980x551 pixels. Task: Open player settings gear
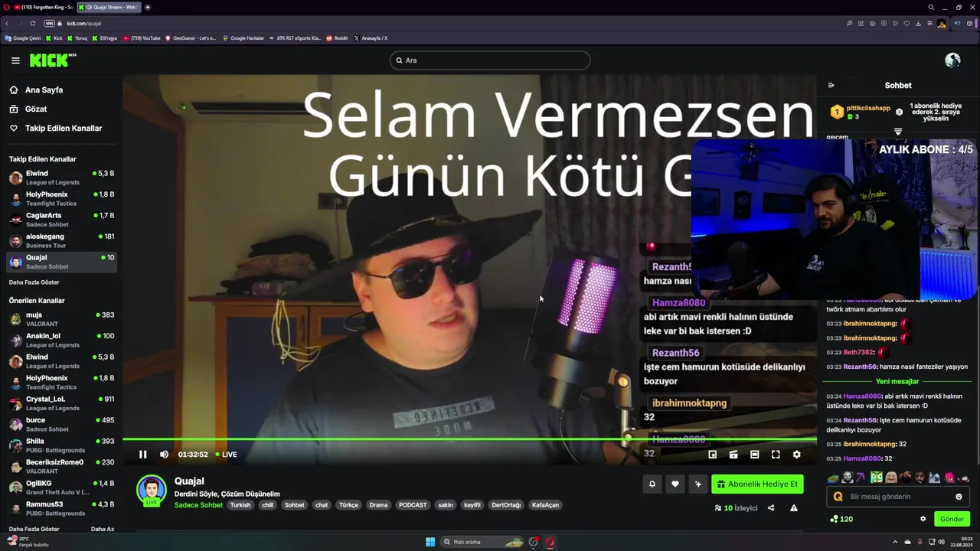[796, 455]
